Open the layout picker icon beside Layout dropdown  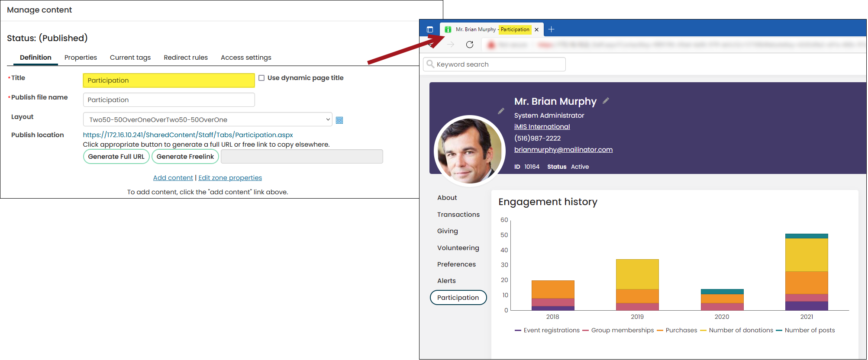tap(339, 120)
